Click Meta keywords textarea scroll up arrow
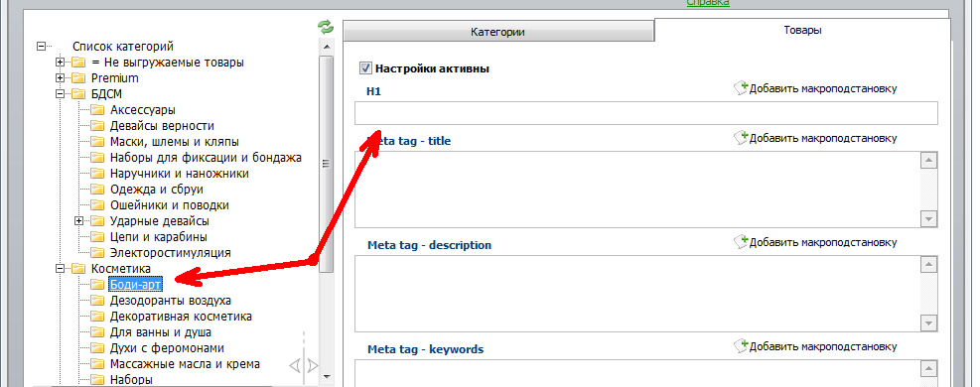This screenshot has width=980, height=387. (928, 369)
